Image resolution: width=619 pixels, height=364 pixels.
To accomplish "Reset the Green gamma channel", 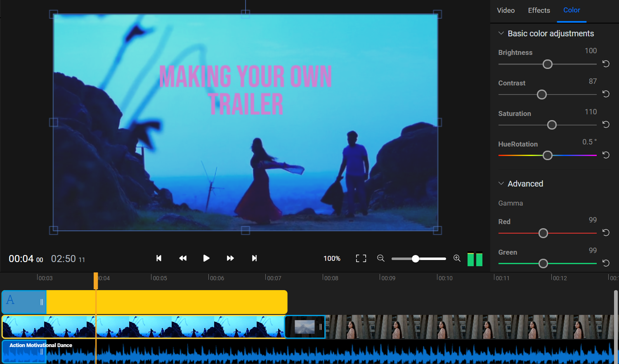I will click(x=606, y=263).
